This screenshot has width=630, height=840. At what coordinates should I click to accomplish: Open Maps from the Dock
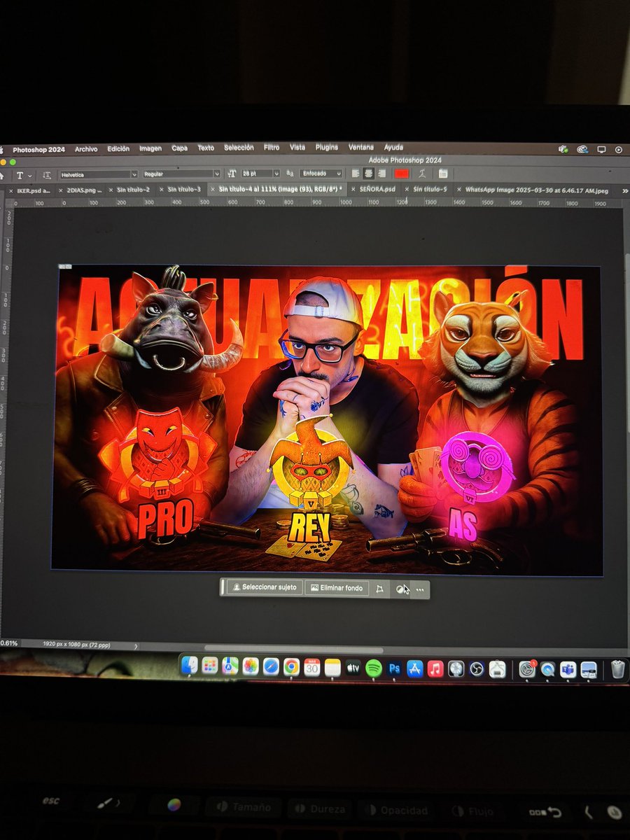pos(230,666)
